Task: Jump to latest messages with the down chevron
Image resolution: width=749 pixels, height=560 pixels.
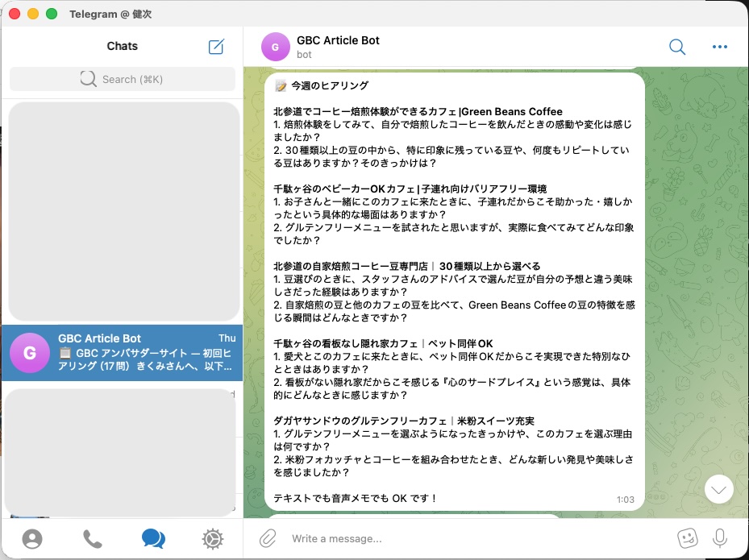Action: [718, 489]
